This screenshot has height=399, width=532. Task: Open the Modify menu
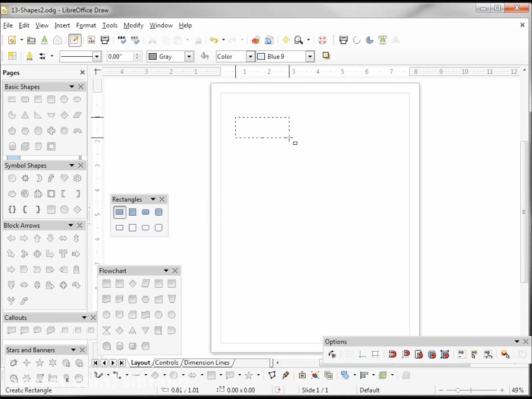(133, 25)
